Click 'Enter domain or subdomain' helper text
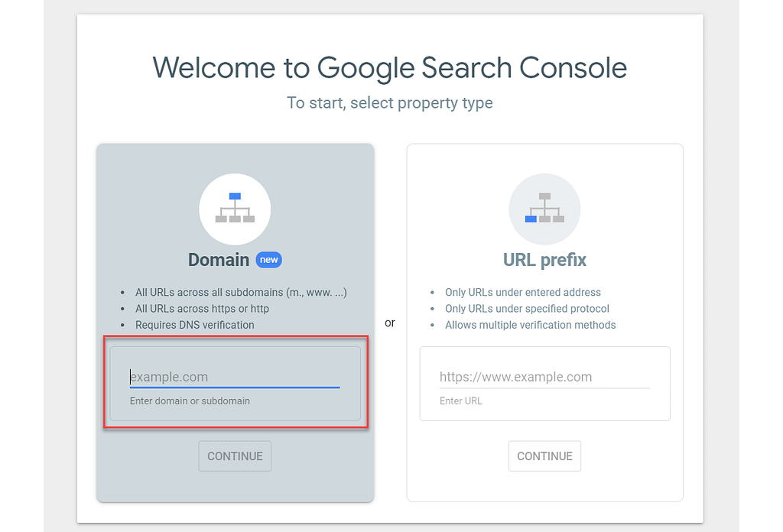Screen dimensions: 783x532 tap(190, 401)
